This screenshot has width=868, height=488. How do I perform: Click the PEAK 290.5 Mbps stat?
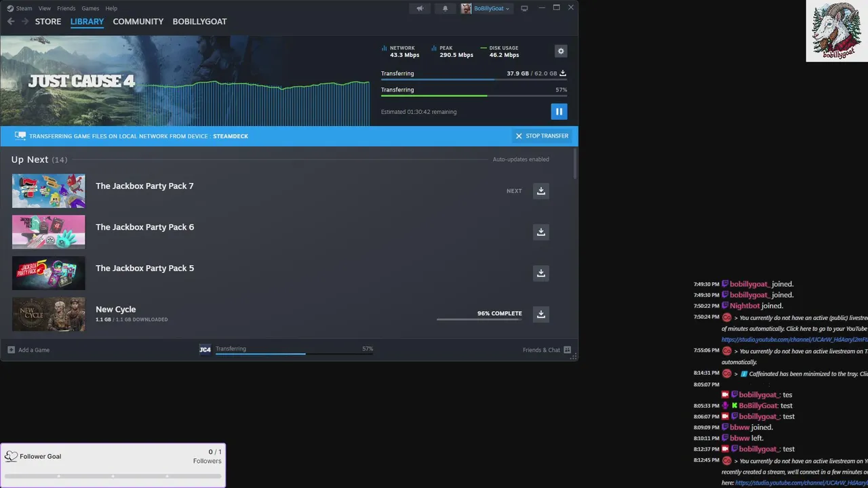click(453, 52)
